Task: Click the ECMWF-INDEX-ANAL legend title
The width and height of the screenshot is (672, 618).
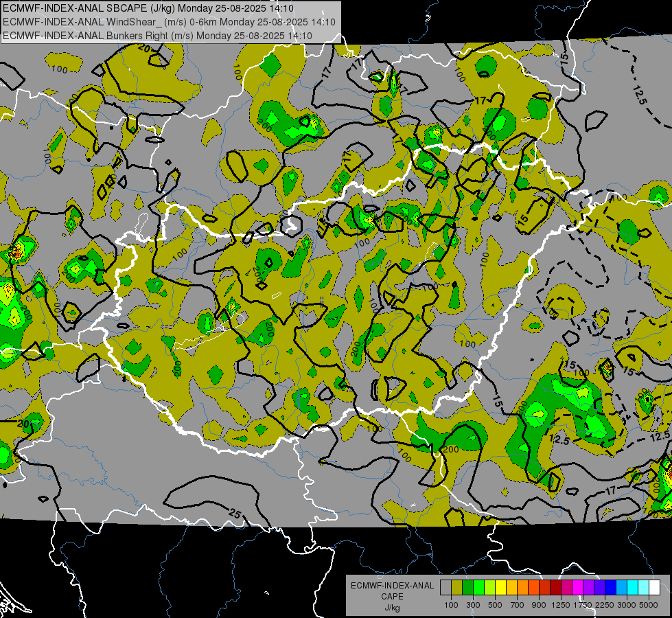Action: pyautogui.click(x=392, y=586)
